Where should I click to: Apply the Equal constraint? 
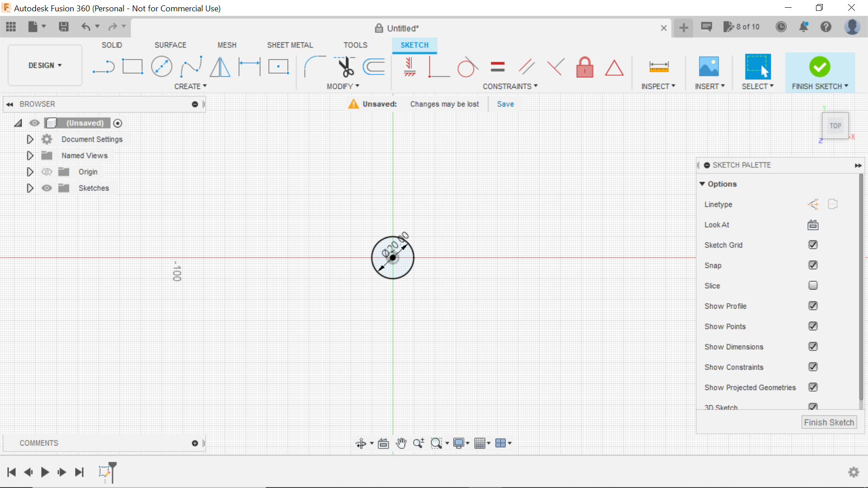click(x=497, y=66)
